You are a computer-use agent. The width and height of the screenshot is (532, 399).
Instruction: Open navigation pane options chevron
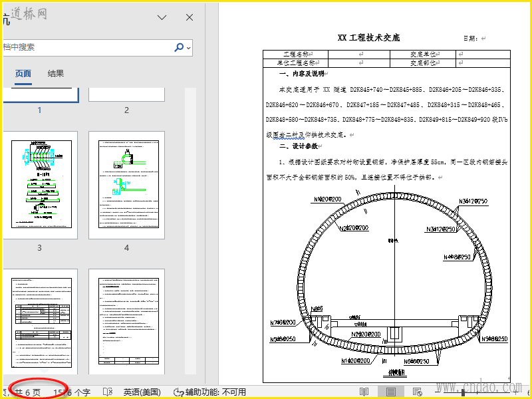pos(162,17)
